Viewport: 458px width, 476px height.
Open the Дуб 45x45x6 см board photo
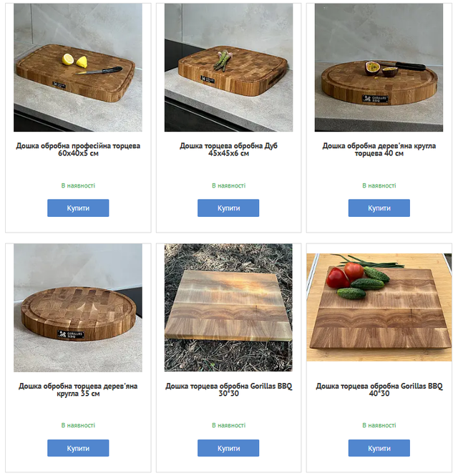coord(228,67)
